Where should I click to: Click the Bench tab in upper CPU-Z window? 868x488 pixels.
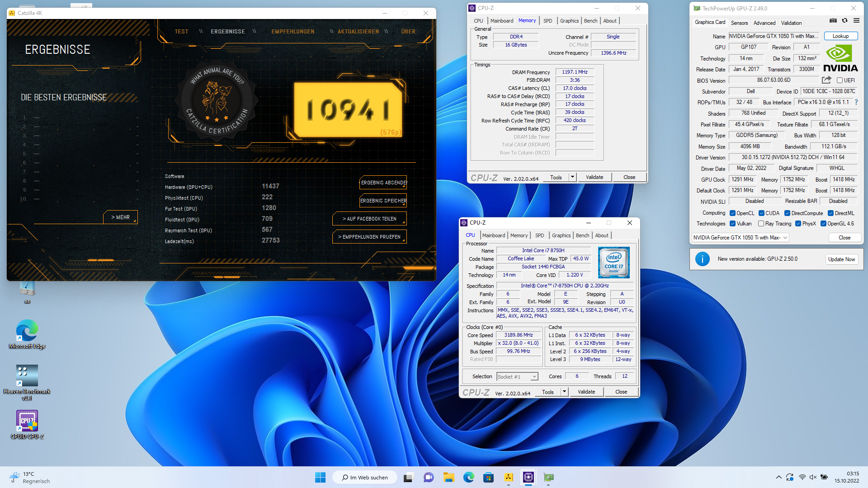pos(590,21)
